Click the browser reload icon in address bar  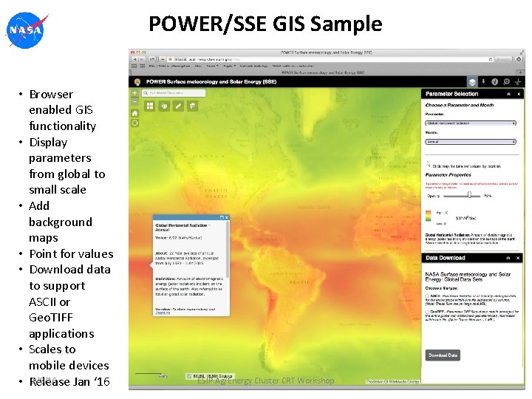click(x=491, y=59)
